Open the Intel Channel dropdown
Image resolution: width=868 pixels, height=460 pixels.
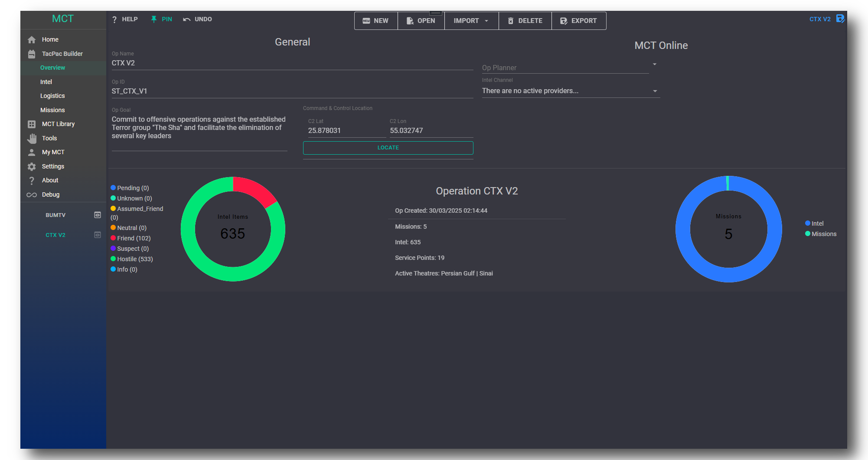click(655, 91)
